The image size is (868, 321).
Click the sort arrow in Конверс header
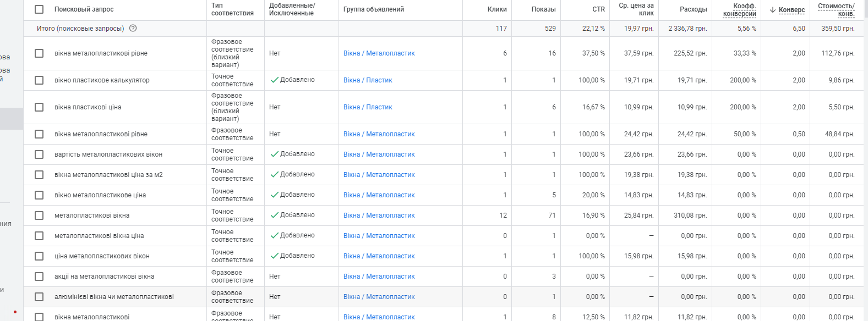tap(773, 10)
